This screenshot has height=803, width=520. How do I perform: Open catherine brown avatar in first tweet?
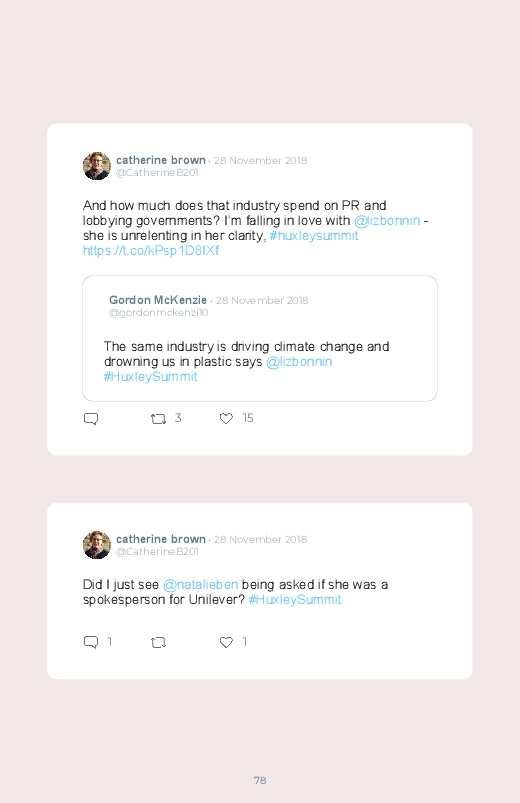(x=97, y=166)
